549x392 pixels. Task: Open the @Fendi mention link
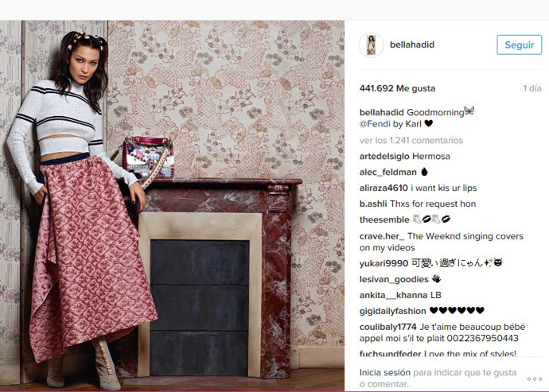[375, 124]
